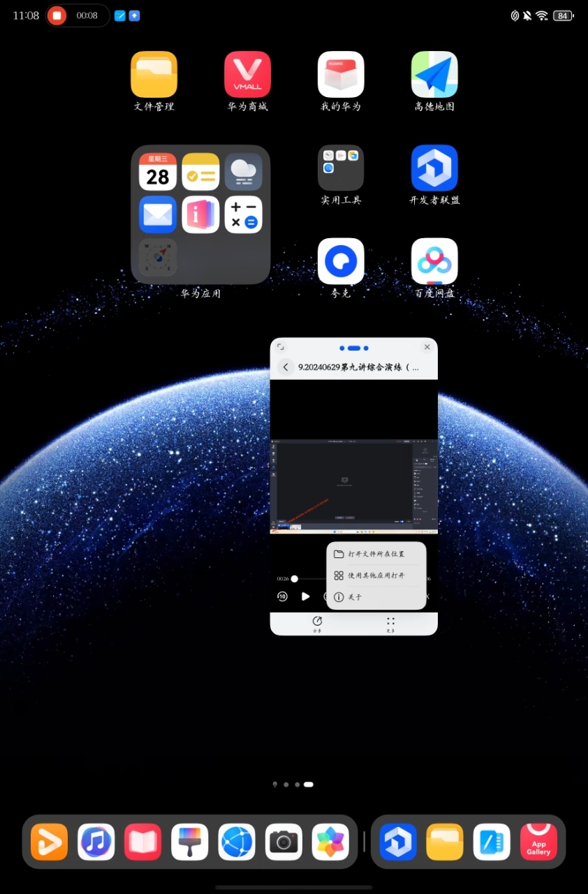Open the Notepad pen icon in dock

pyautogui.click(x=492, y=842)
